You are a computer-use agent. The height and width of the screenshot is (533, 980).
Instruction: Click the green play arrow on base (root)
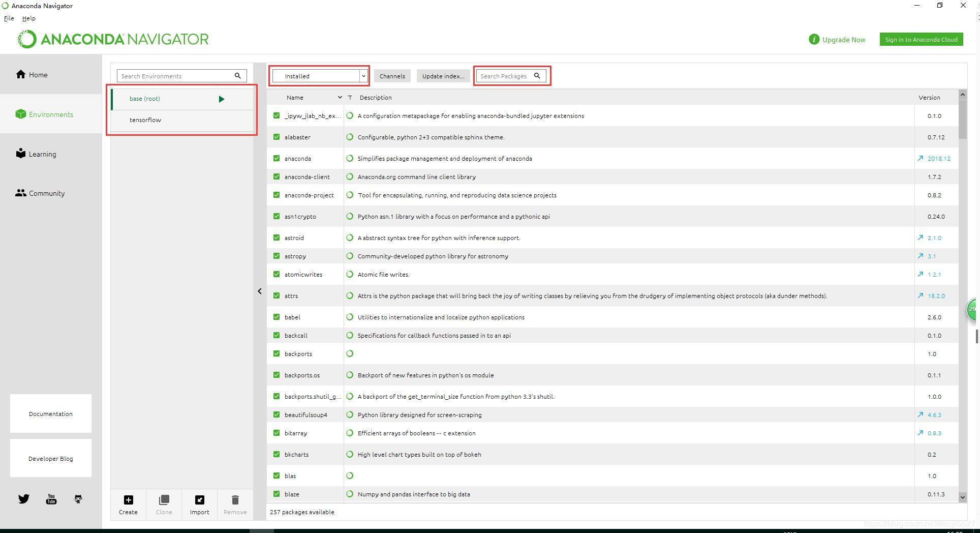221,99
